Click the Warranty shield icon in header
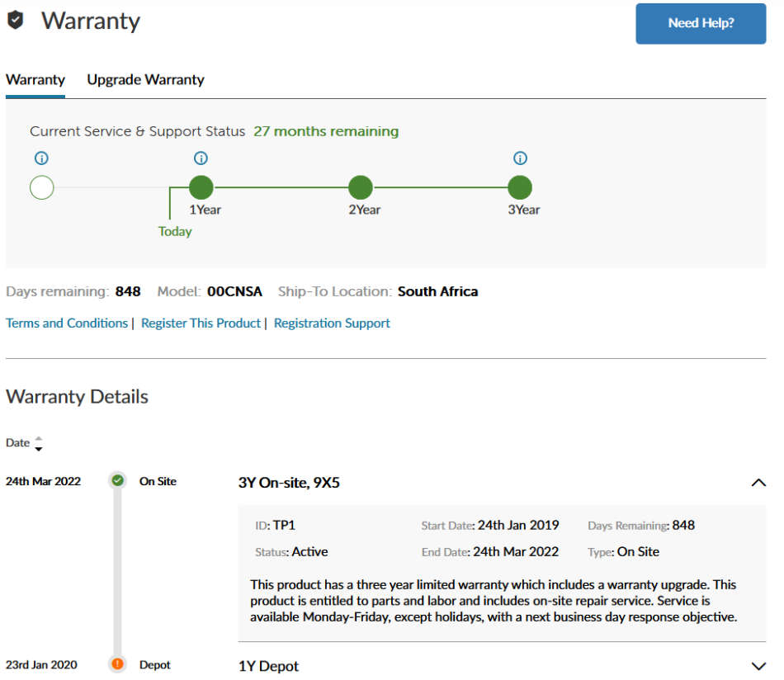The image size is (784, 680). tap(15, 21)
